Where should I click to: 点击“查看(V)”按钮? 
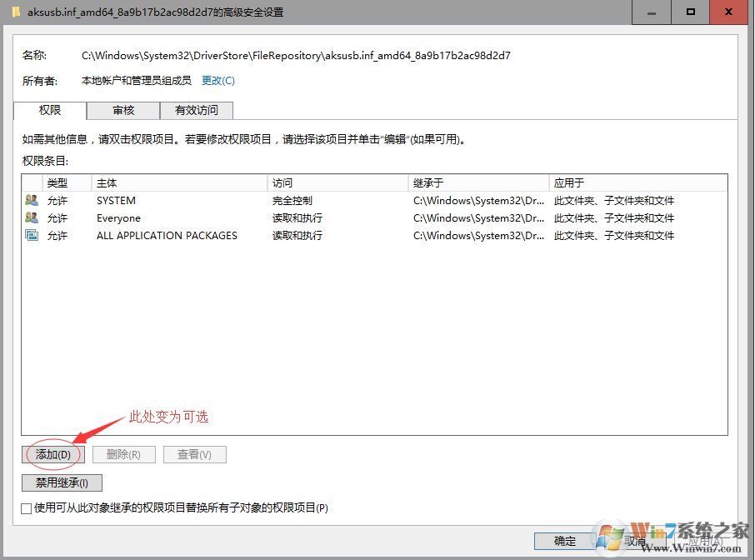pos(194,454)
